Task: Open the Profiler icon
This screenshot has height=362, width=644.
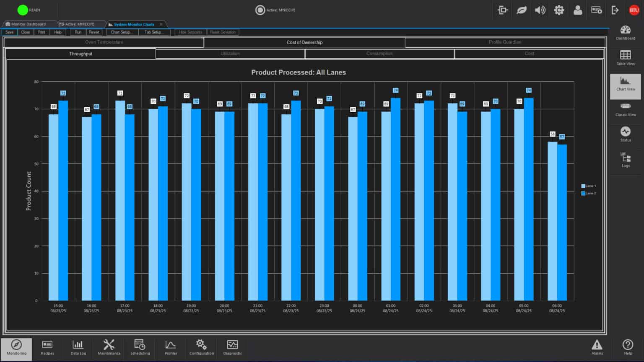Action: (171, 347)
